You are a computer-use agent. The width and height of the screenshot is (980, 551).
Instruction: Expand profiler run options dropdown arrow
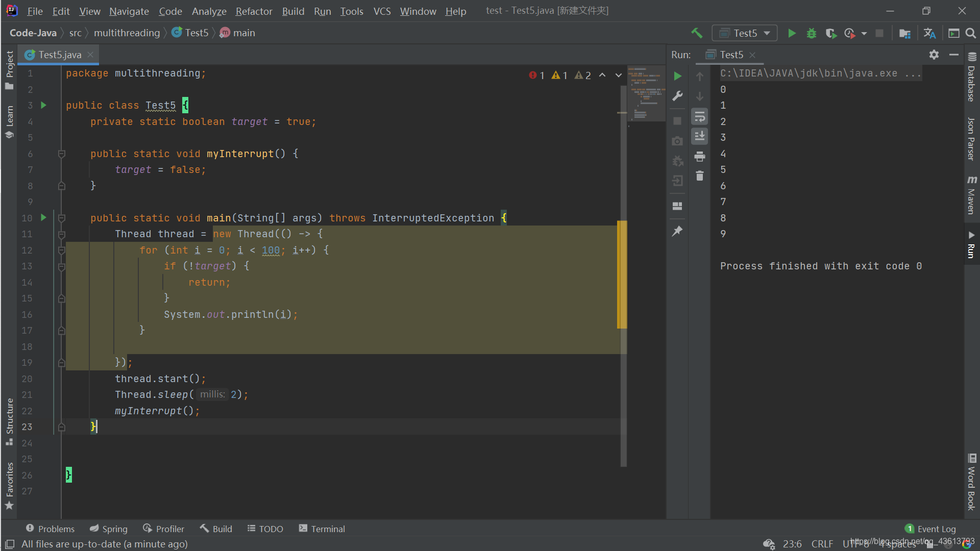[x=864, y=33]
